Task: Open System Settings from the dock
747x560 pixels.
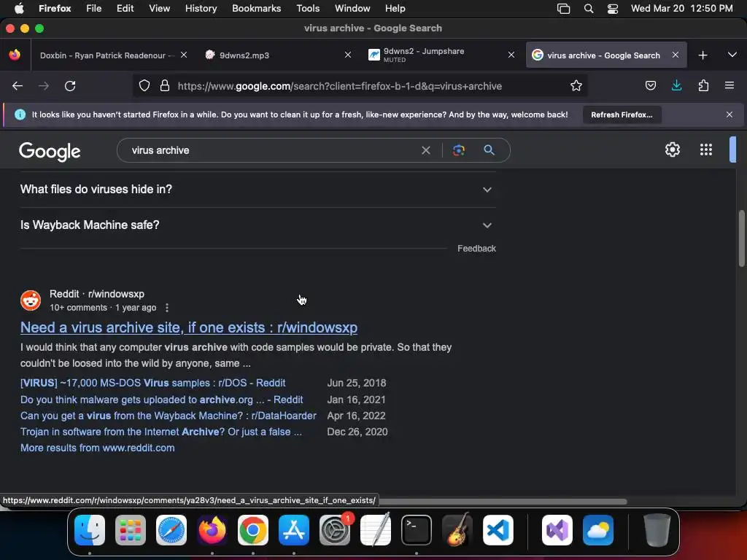Action: [x=335, y=530]
